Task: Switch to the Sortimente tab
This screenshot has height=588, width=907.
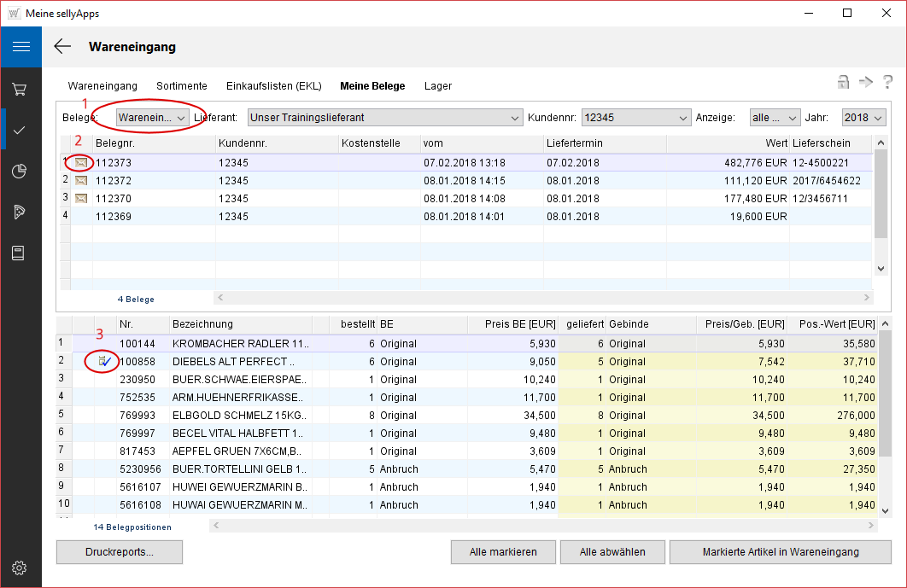Action: (181, 85)
